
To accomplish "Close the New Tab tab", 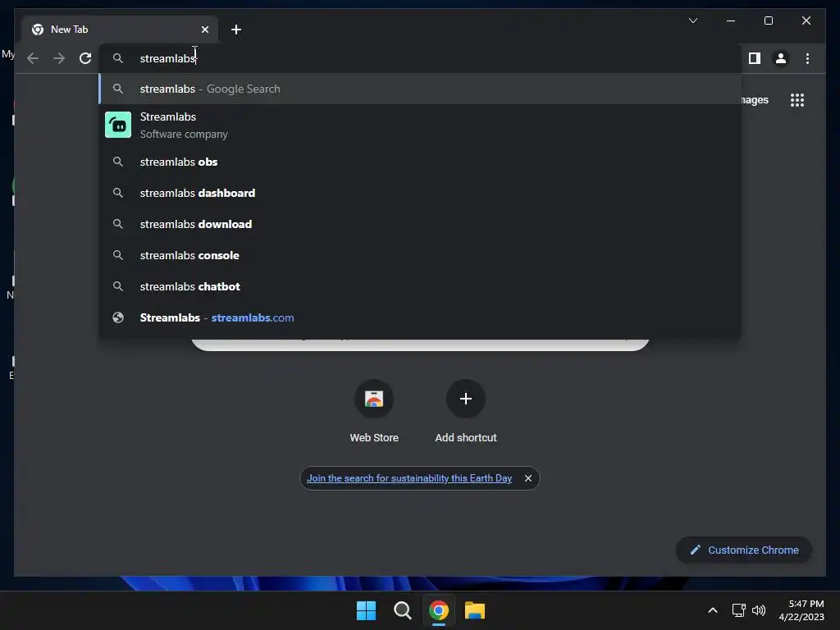I will pos(204,30).
